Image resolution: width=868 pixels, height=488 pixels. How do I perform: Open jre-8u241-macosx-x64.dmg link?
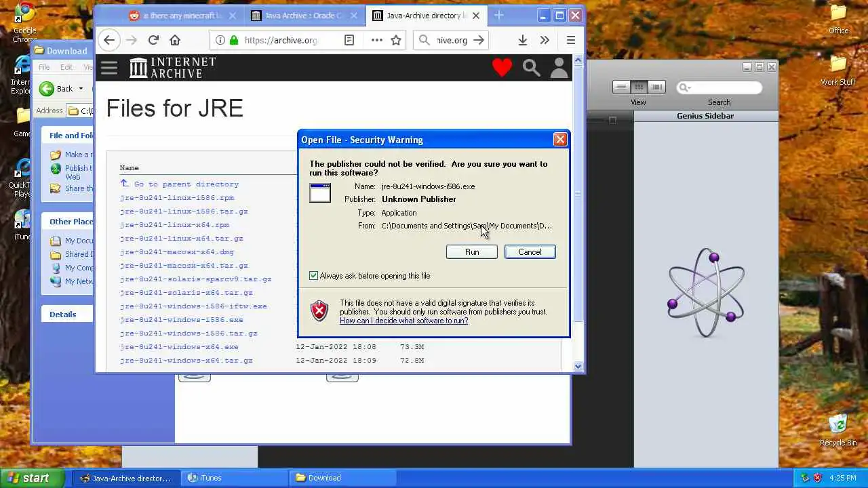click(x=177, y=252)
